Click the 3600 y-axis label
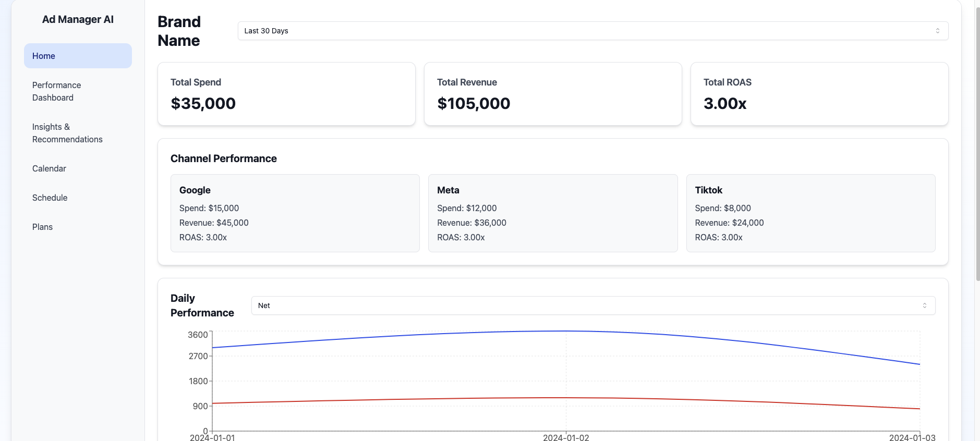Viewport: 980px width, 441px height. click(198, 335)
